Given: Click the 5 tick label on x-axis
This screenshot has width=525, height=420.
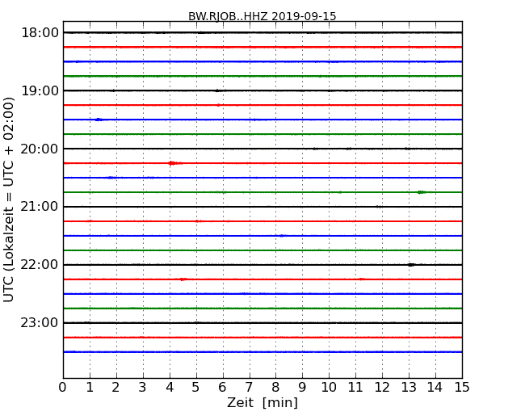Looking at the screenshot, I should (x=195, y=388).
